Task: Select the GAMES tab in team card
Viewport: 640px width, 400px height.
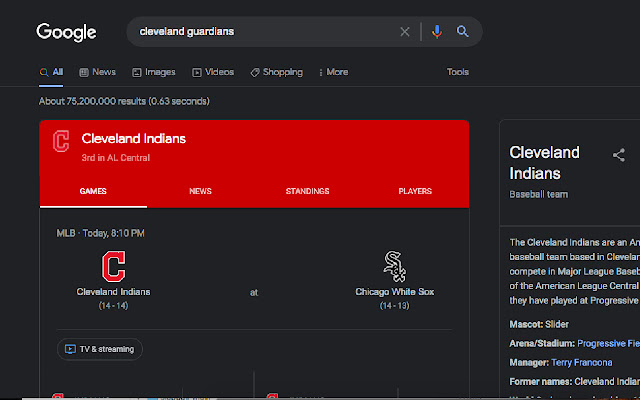Action: 93,191
